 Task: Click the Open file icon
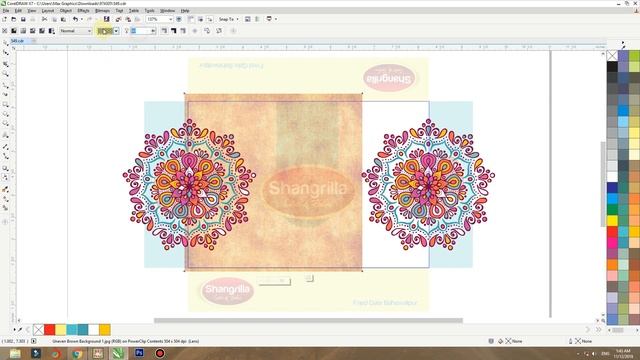point(13,19)
